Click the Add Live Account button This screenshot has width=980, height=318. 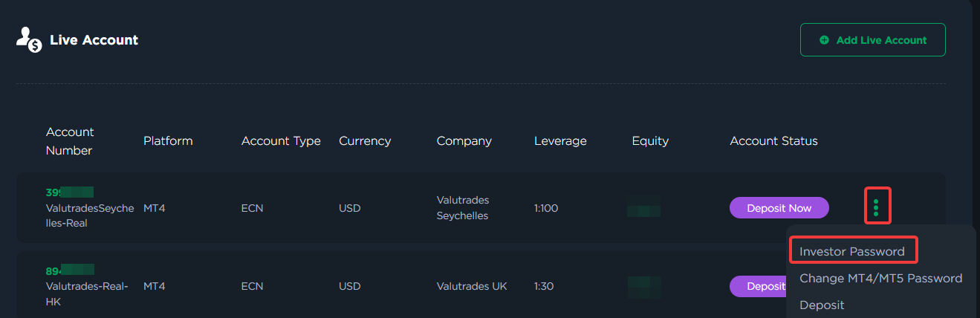pos(872,40)
